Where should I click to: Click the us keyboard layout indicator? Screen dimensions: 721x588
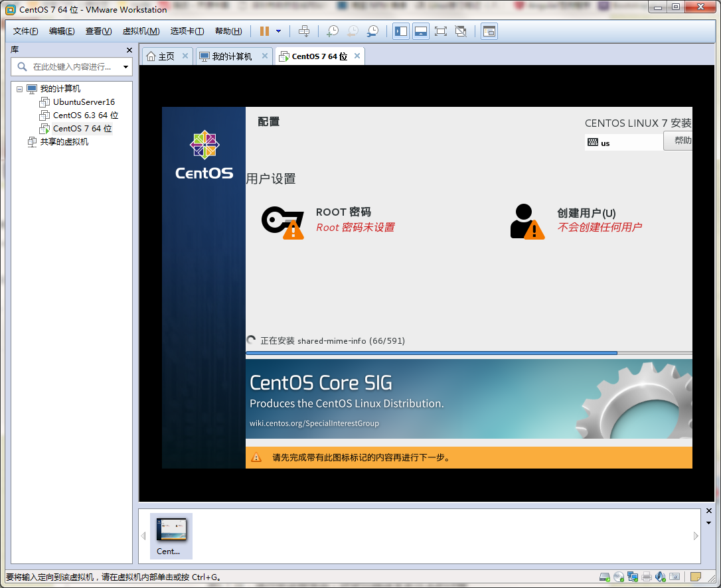623,143
